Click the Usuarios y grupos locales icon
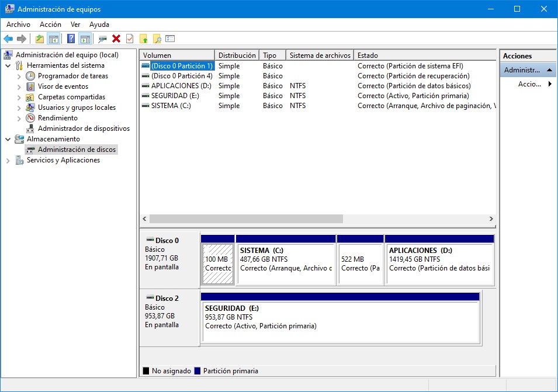The height and width of the screenshot is (392, 558). point(30,107)
